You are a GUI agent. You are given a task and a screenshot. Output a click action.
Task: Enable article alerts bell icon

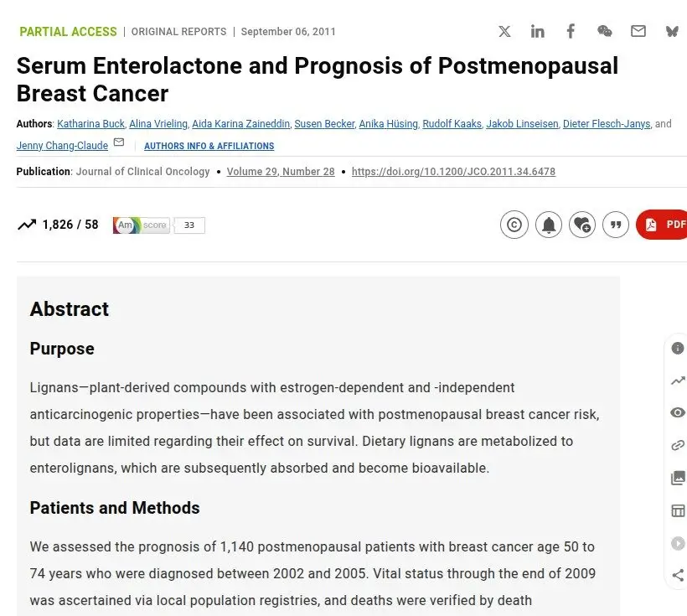coord(549,225)
